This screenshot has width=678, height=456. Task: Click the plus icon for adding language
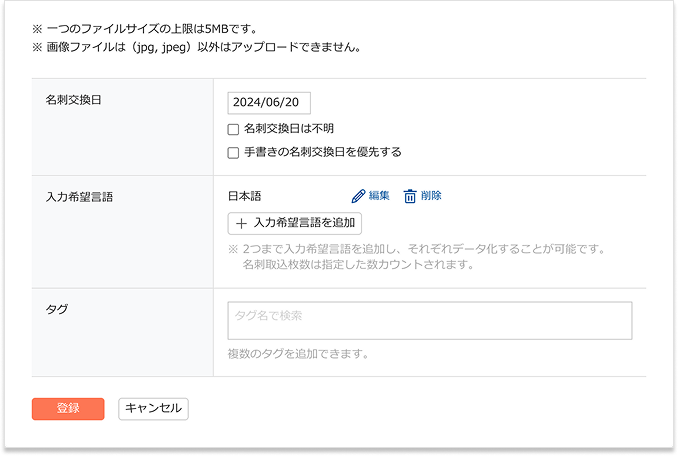tap(240, 223)
